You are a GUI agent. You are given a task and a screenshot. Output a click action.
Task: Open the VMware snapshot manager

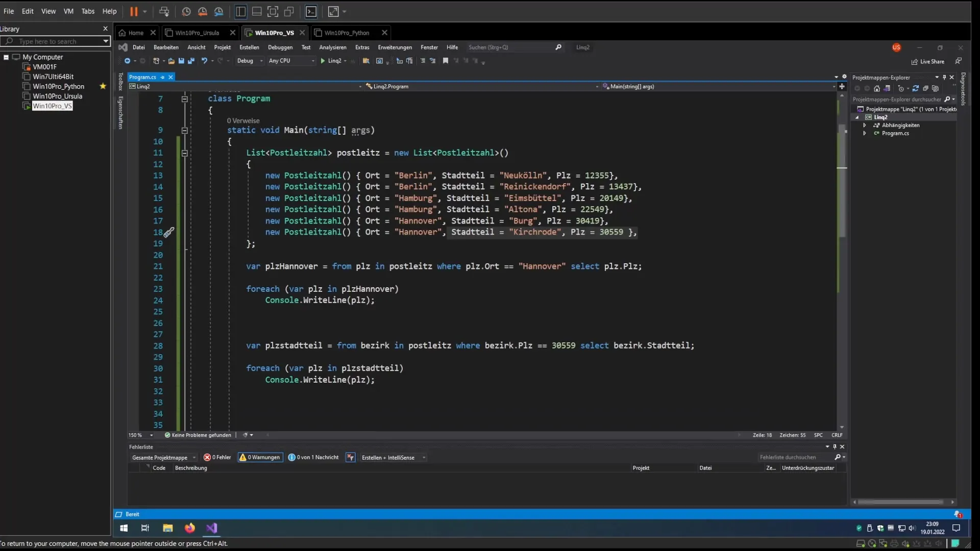click(x=219, y=11)
